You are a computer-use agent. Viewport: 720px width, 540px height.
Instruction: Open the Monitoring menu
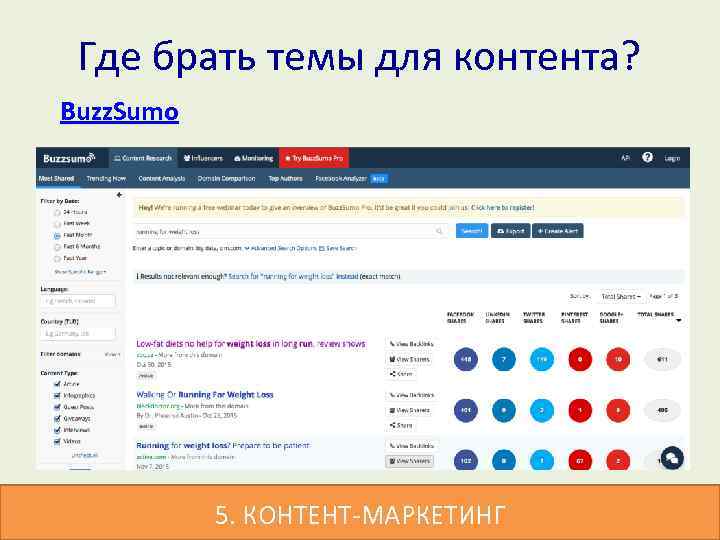point(253,158)
